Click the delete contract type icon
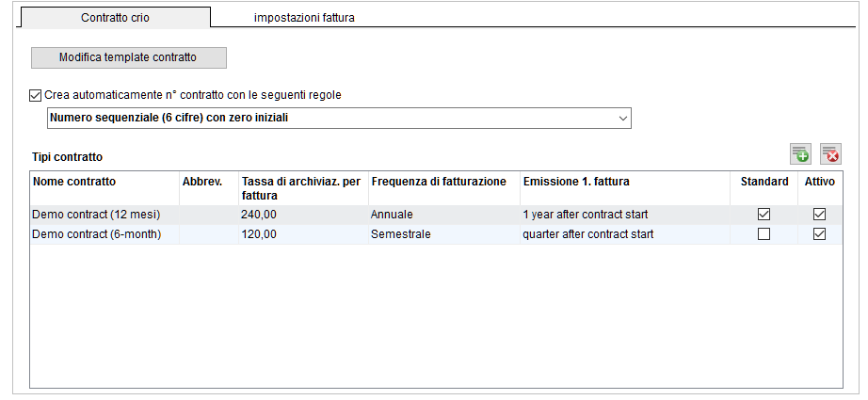Viewport: 868px width, 400px height. pos(831,154)
